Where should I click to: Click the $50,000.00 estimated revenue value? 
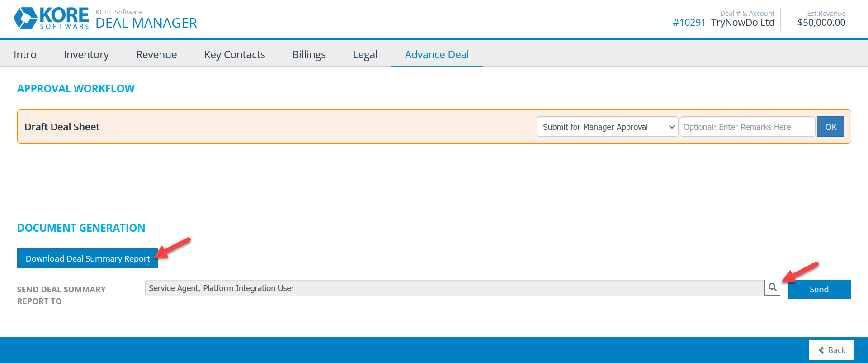coord(821,23)
